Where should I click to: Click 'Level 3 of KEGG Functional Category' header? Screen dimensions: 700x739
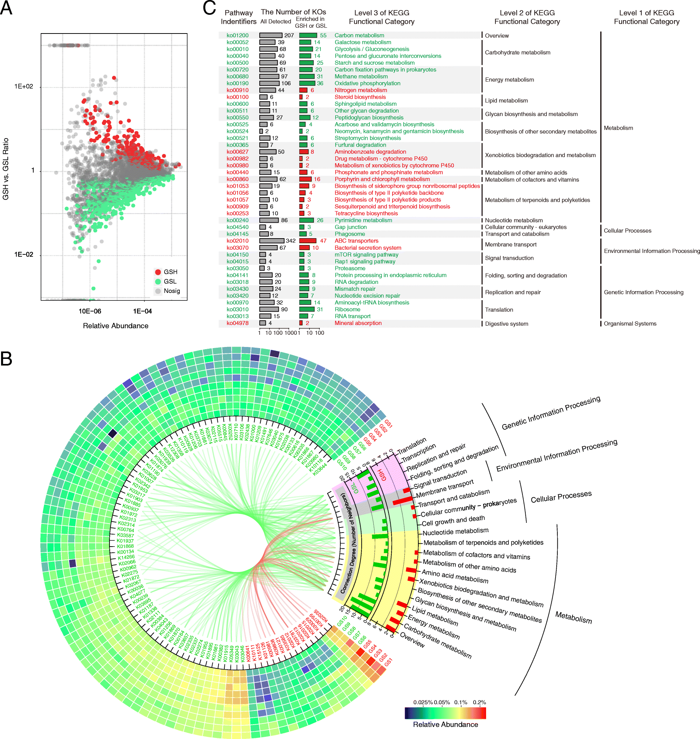[382, 17]
